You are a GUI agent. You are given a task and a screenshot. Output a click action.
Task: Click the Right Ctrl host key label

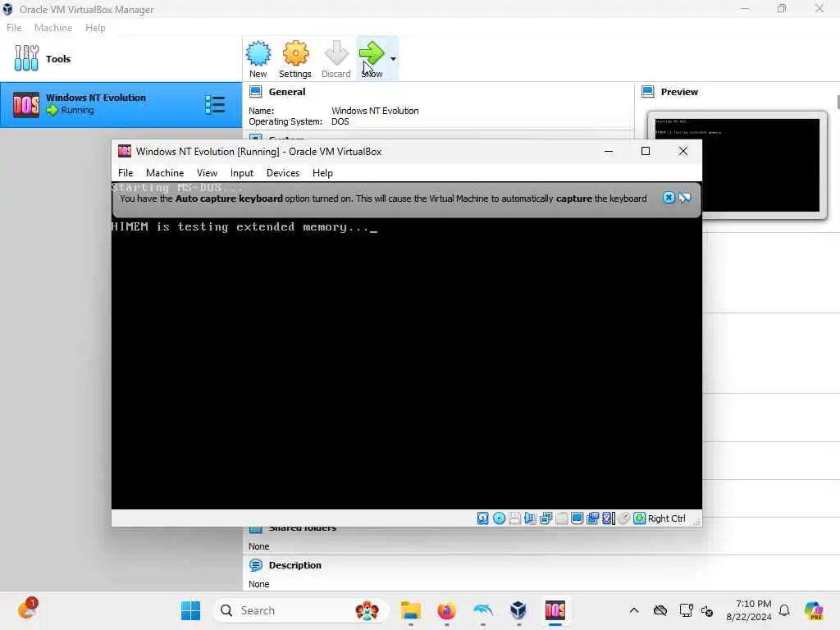click(x=666, y=518)
